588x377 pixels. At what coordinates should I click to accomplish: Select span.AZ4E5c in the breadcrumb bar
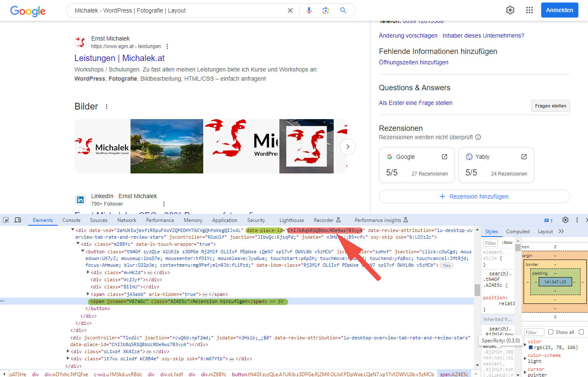[x=454, y=374]
